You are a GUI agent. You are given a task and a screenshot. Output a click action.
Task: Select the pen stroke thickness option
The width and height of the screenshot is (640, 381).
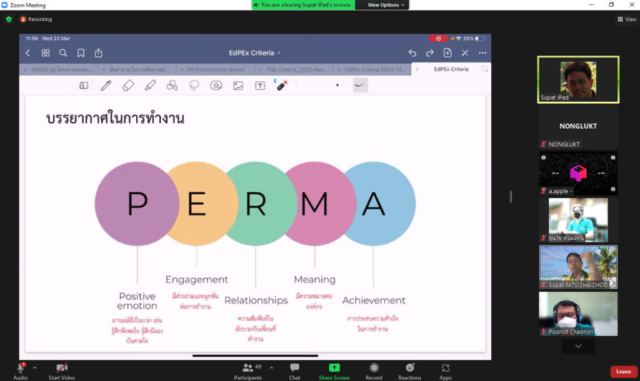[x=360, y=85]
